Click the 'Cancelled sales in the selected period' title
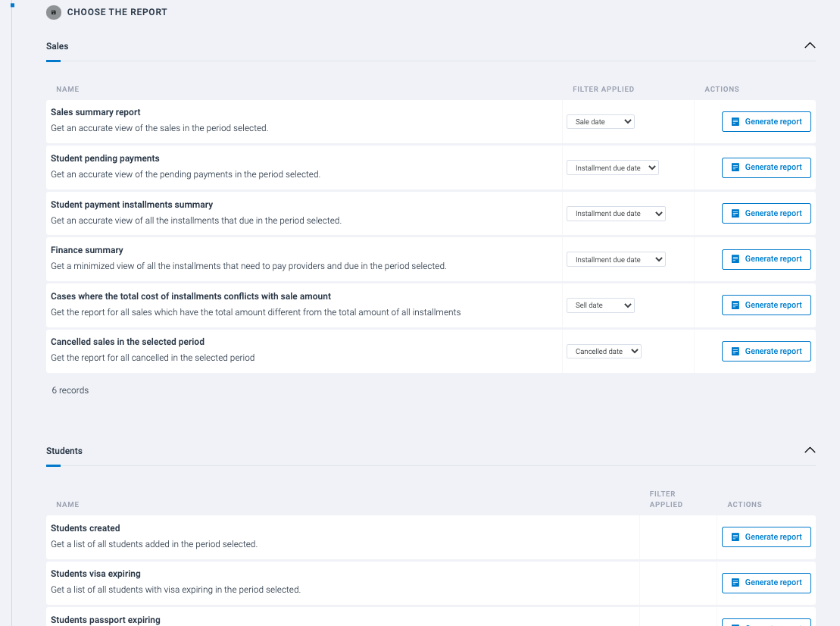Image resolution: width=840 pixels, height=626 pixels. [x=127, y=341]
